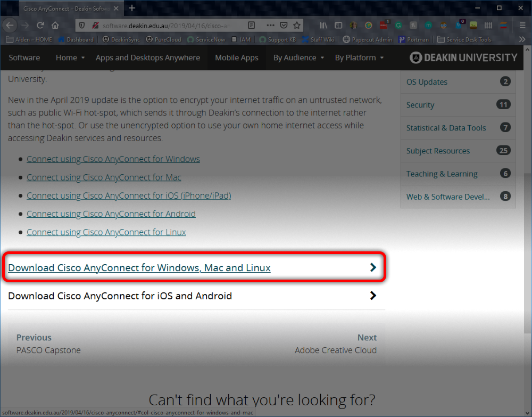The width and height of the screenshot is (532, 417).
Task: Open the Grammarly extension icon
Action: pyautogui.click(x=398, y=25)
